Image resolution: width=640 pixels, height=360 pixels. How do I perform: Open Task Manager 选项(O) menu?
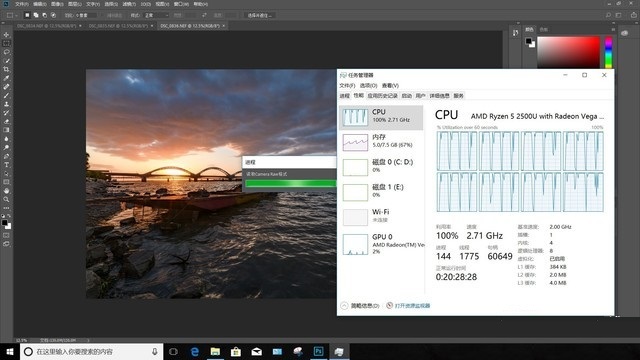368,85
